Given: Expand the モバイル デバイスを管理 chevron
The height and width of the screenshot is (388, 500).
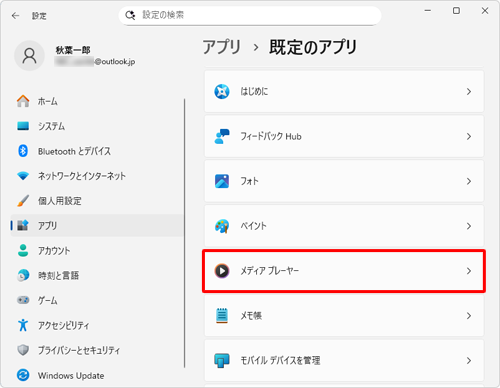Looking at the screenshot, I should pos(469,360).
